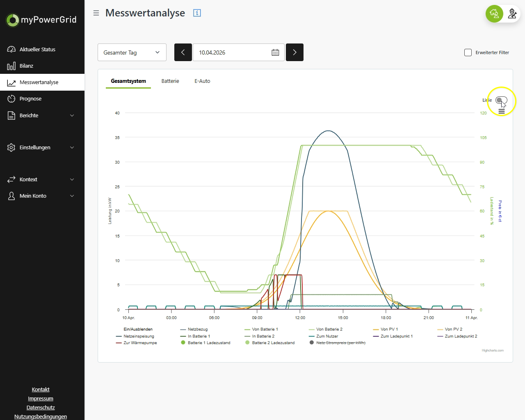Hide the Netzeinspeisung series
Image resolution: width=525 pixels, height=420 pixels.
[x=135, y=336]
